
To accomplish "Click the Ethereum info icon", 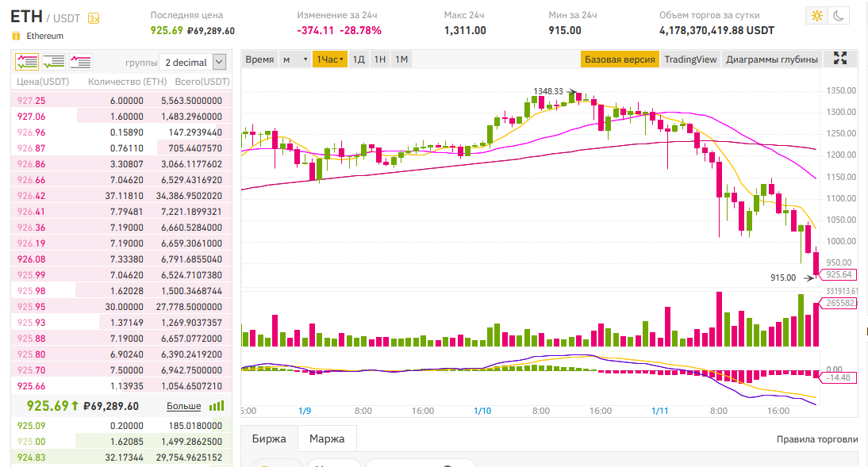I will pos(16,36).
